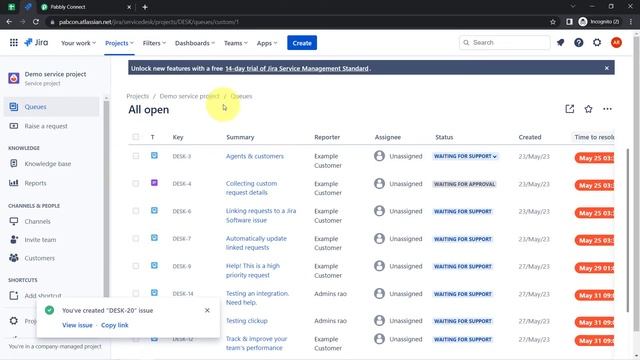Open the Agents & customers issue
This screenshot has width=640, height=360.
[x=255, y=156]
